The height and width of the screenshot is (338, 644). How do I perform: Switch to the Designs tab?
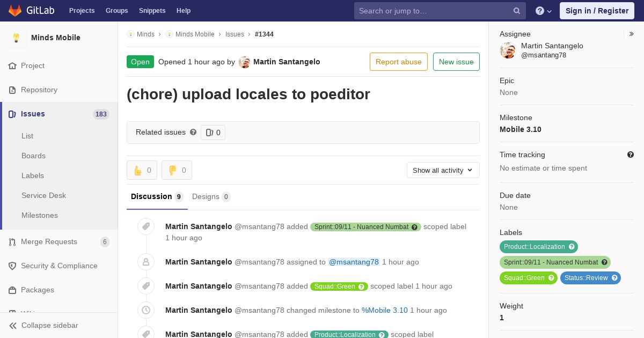(x=211, y=197)
